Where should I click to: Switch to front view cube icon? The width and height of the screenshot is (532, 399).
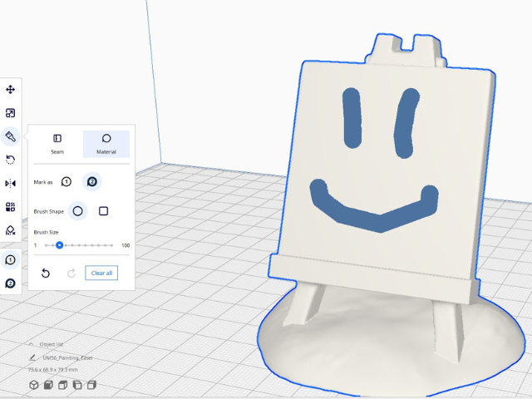coord(48,385)
